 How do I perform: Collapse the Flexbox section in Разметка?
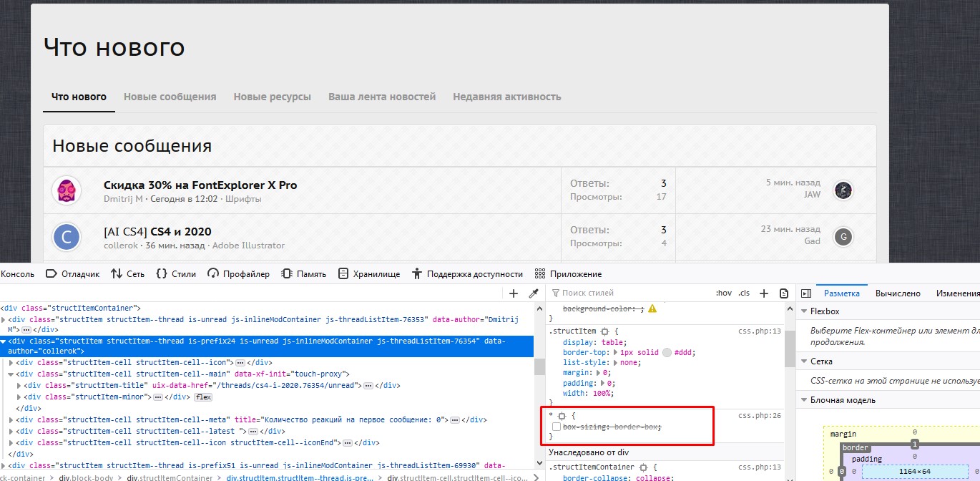coord(805,311)
